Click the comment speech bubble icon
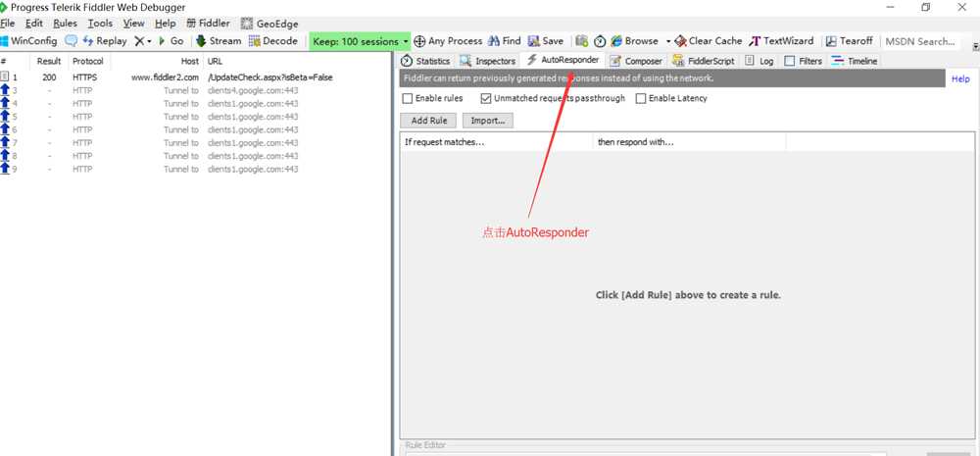 [72, 40]
